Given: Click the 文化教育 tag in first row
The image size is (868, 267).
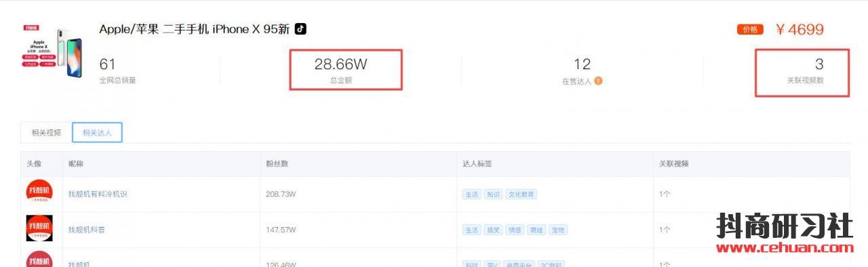Looking at the screenshot, I should [521, 194].
